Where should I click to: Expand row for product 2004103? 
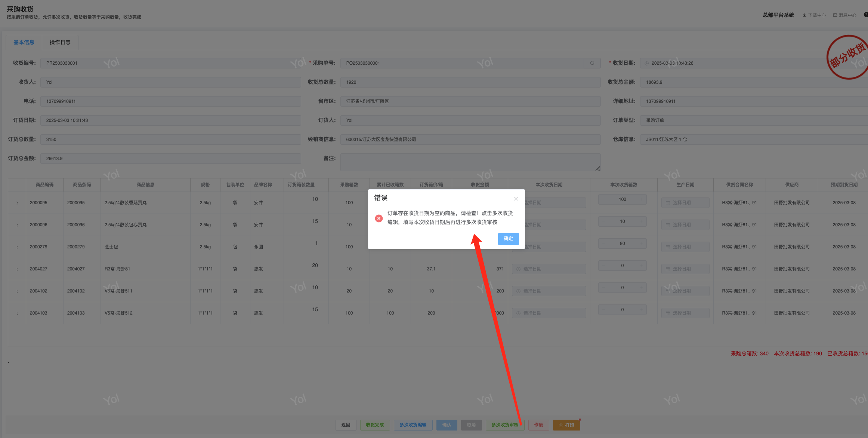point(17,313)
